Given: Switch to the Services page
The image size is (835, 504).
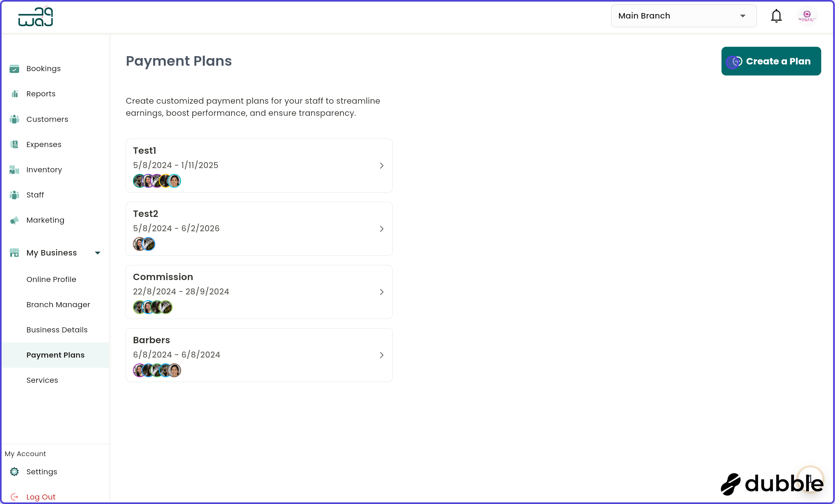Looking at the screenshot, I should pyautogui.click(x=42, y=380).
